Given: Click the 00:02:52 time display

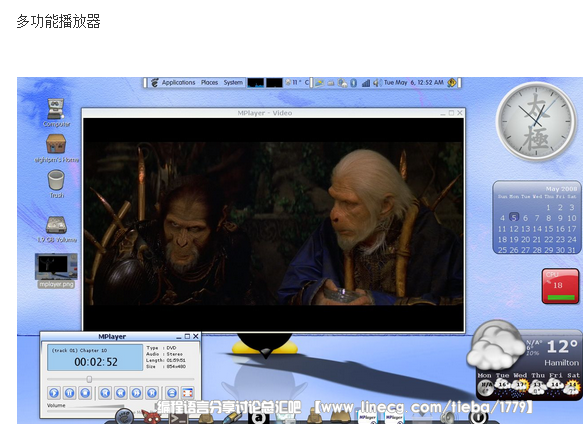Looking at the screenshot, I should coord(96,362).
